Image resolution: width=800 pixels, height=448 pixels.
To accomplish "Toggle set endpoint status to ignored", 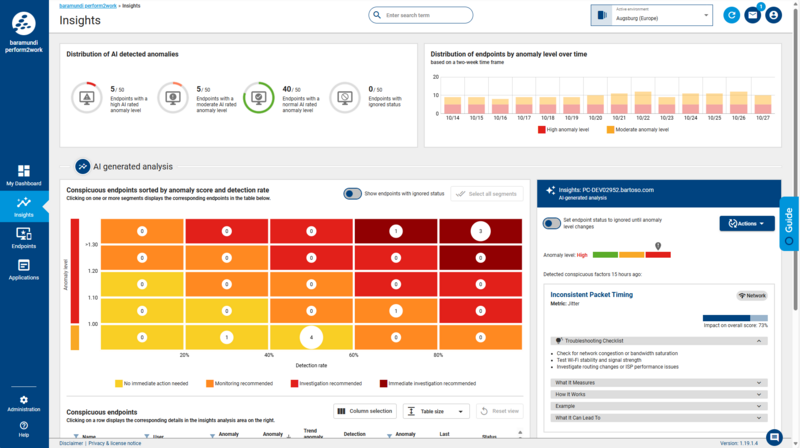I will coord(552,222).
